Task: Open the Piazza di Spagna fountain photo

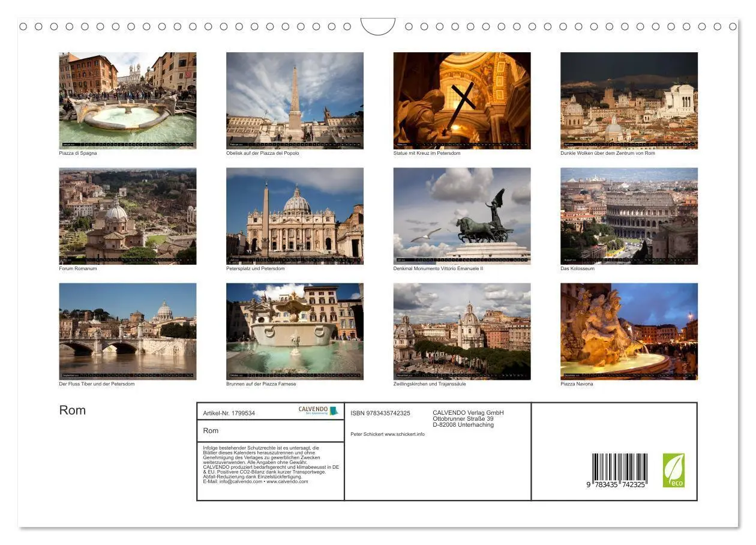Action: tap(128, 100)
